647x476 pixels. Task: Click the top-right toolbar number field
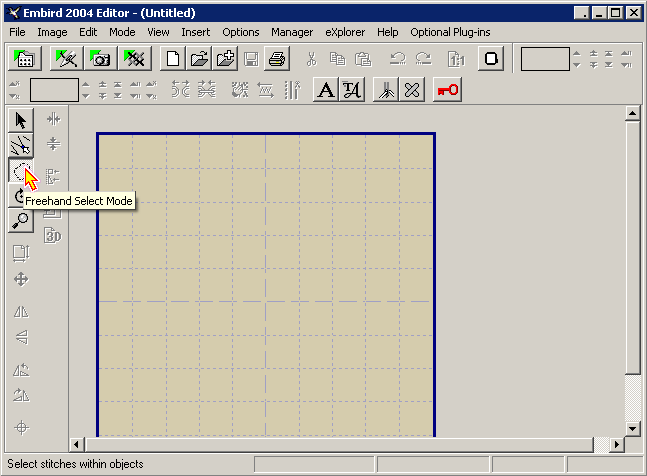click(x=545, y=59)
